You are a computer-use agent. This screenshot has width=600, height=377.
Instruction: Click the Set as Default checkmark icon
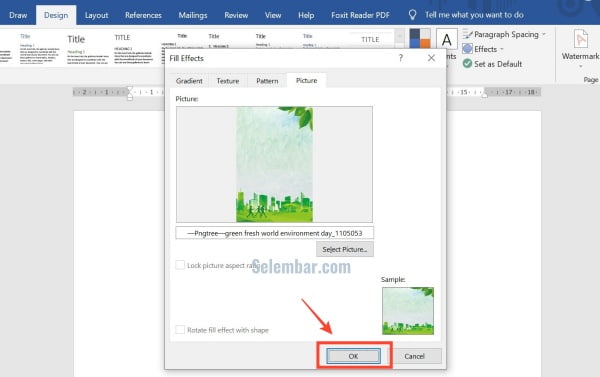[467, 64]
